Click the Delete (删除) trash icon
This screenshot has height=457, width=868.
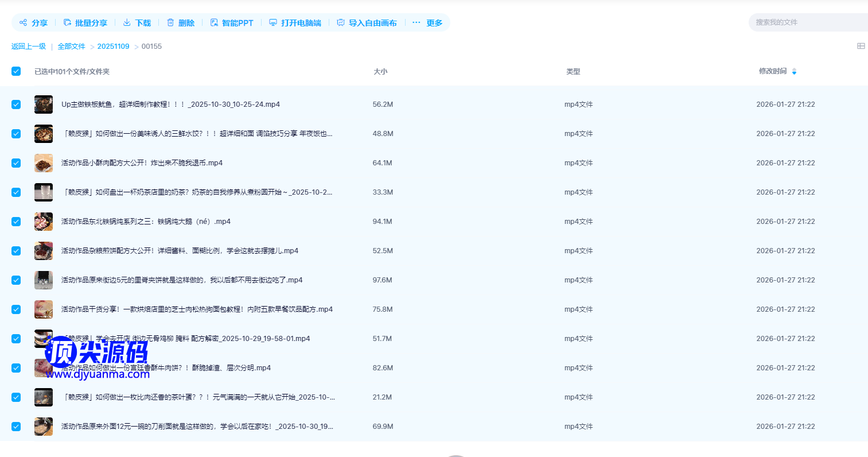170,23
